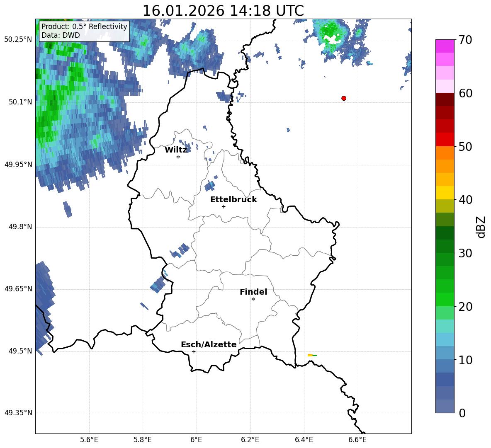
Task: Click the 6.2°E longitude label
Action: pos(250,440)
